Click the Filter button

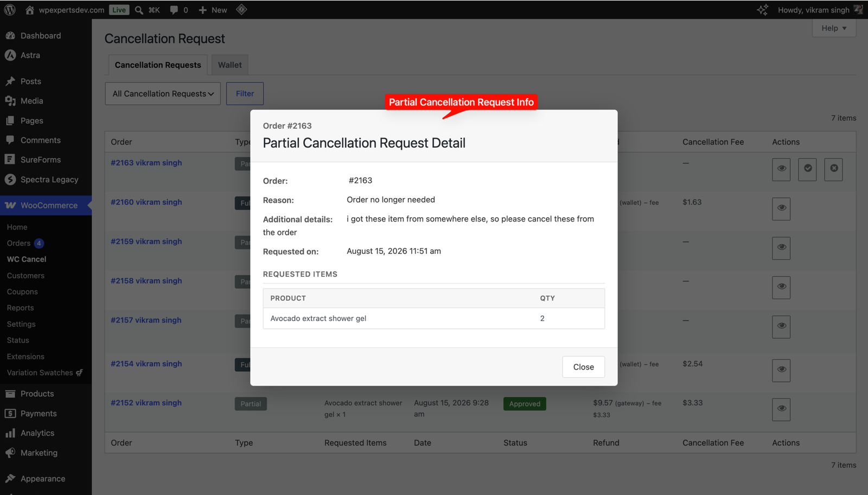pos(245,93)
